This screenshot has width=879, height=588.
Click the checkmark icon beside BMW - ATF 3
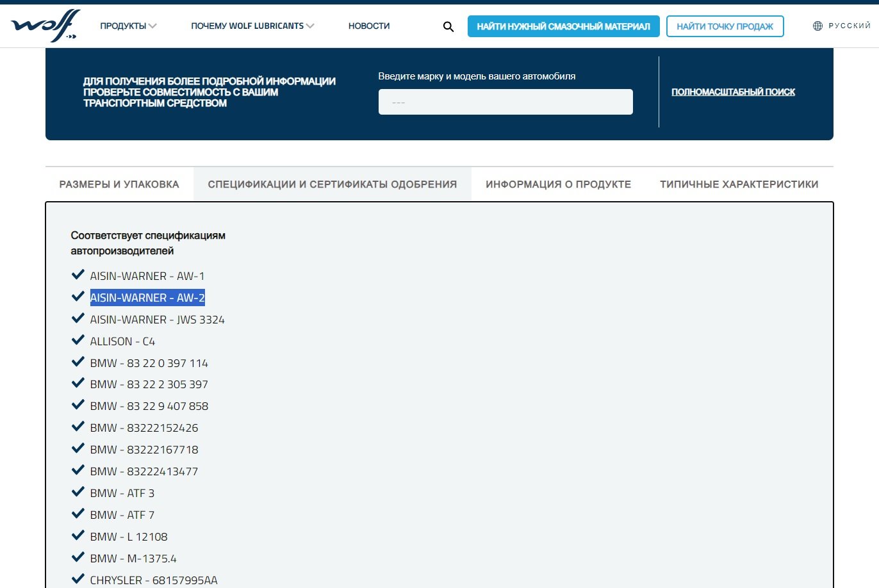78,492
